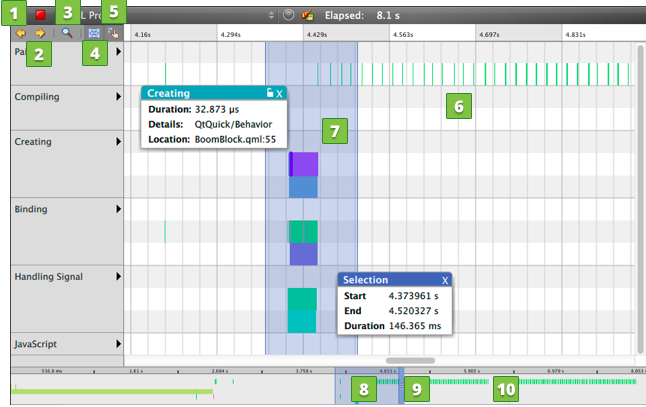646x407 pixels.
Task: Click the Handling Signal category label
Action: tap(49, 276)
